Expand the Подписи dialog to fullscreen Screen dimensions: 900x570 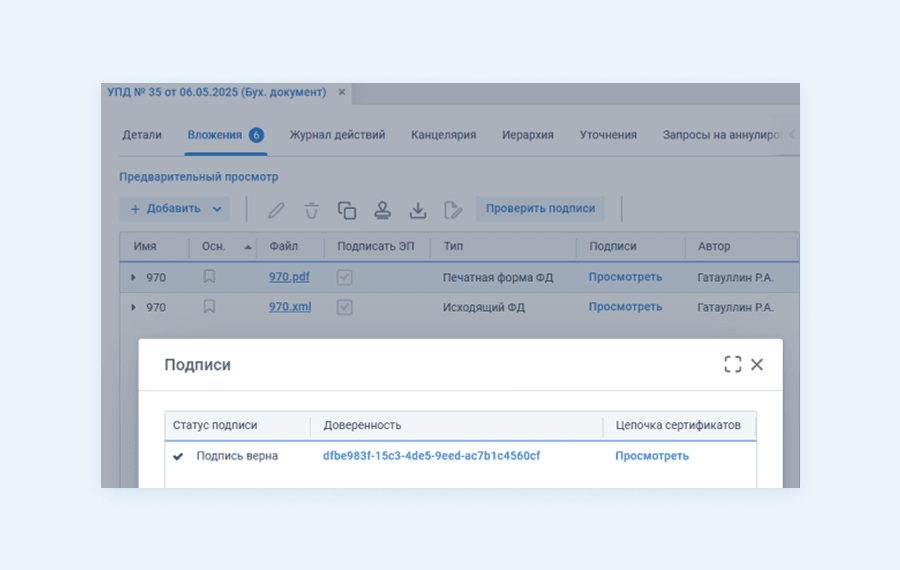(x=732, y=364)
